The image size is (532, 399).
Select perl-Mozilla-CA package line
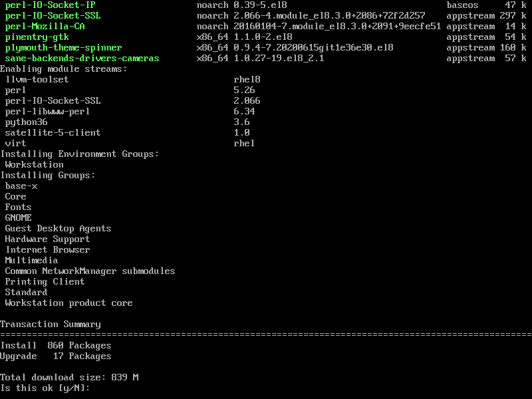click(45, 26)
